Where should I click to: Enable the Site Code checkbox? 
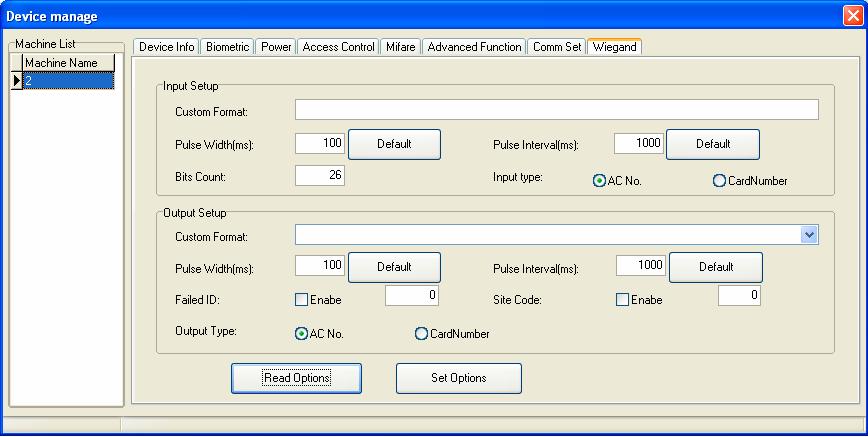click(622, 300)
